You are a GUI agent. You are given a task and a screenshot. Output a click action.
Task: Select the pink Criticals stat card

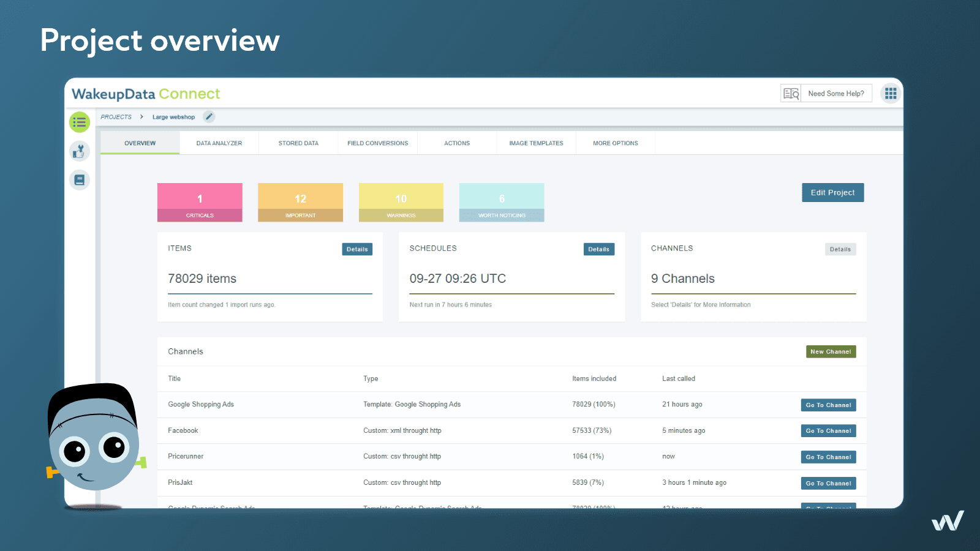pos(200,202)
